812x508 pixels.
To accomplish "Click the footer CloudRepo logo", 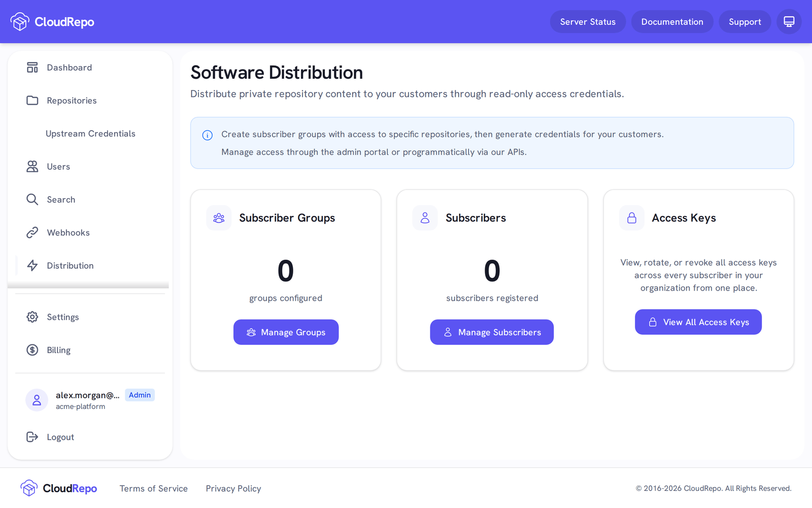I will point(59,488).
